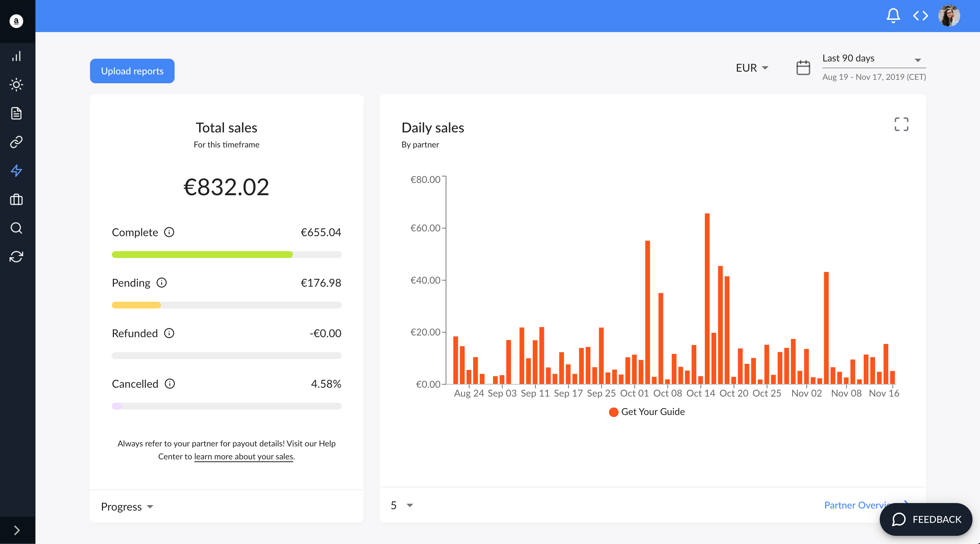Expand the Daily sales chart to fullscreen
Viewport: 980px width, 544px height.
click(x=901, y=124)
